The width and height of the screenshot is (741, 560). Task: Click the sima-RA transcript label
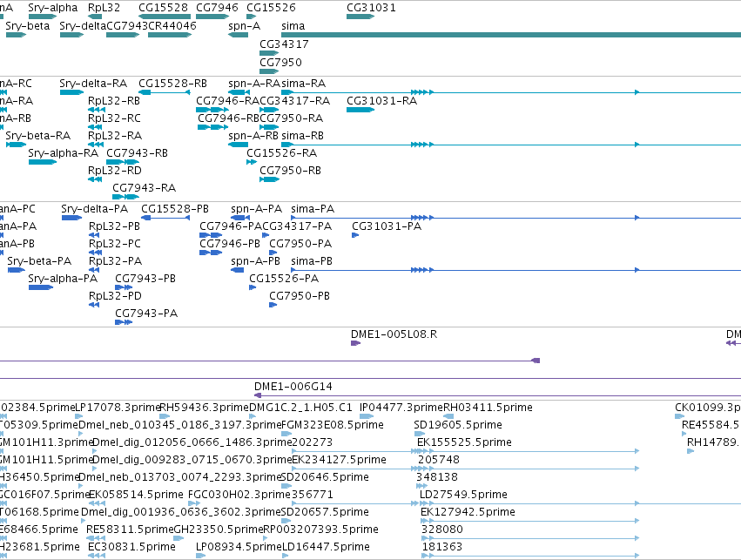pos(303,84)
